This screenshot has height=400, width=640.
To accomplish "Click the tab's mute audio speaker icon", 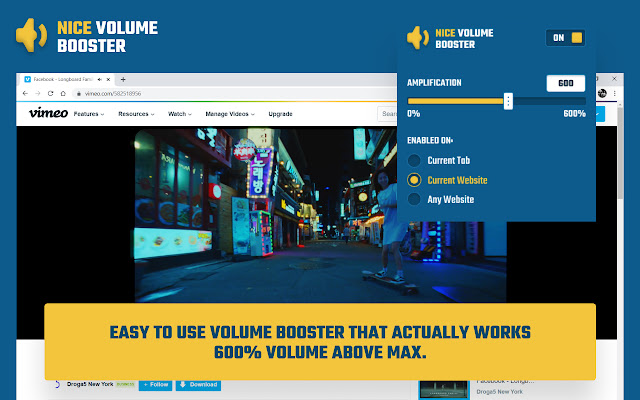I will 100,80.
